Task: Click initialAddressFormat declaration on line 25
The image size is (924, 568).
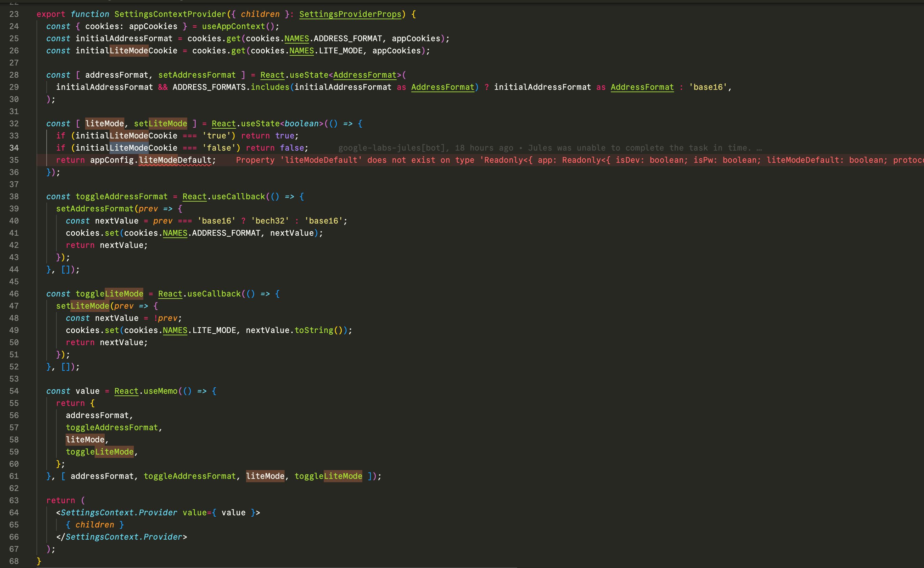Action: point(124,38)
